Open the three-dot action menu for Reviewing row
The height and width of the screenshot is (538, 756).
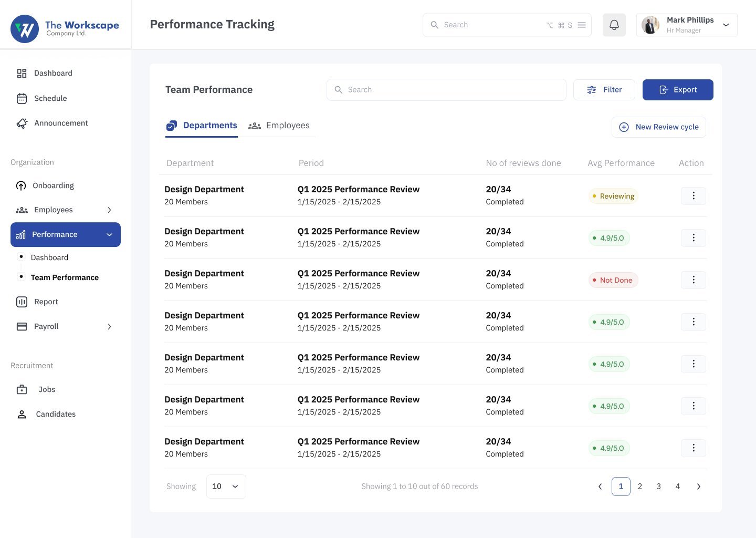tap(694, 195)
